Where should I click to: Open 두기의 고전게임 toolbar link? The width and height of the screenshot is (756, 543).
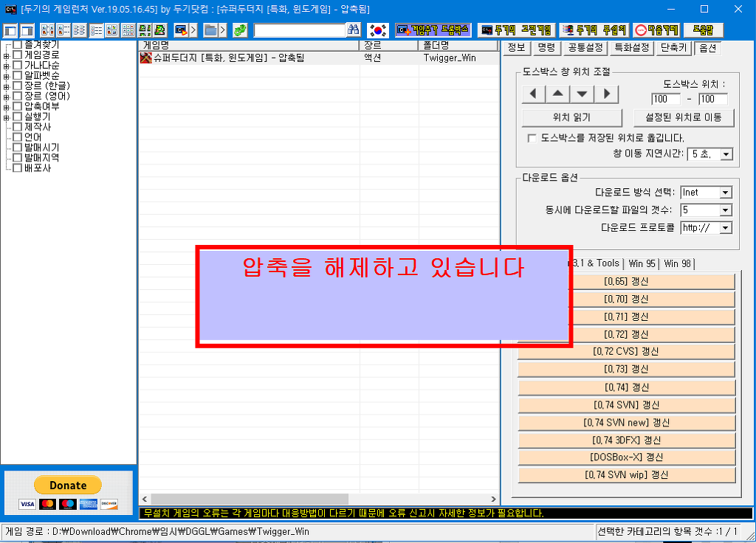pyautogui.click(x=516, y=30)
